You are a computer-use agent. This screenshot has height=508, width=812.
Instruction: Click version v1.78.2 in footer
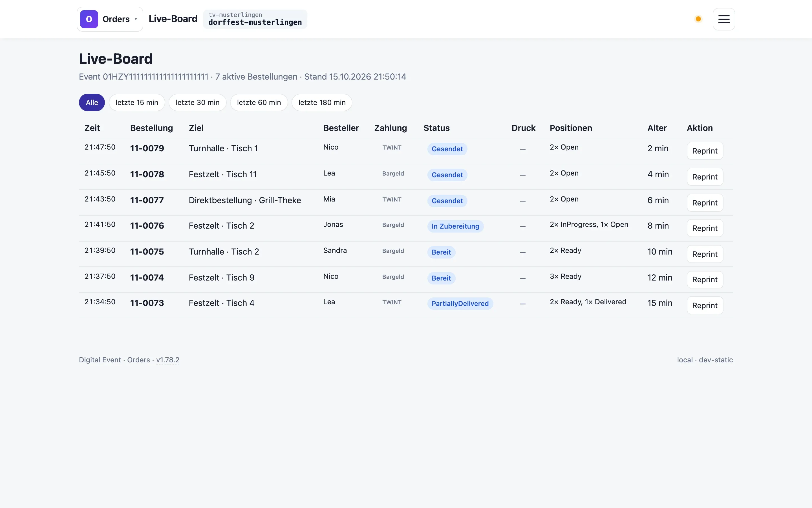click(x=168, y=360)
